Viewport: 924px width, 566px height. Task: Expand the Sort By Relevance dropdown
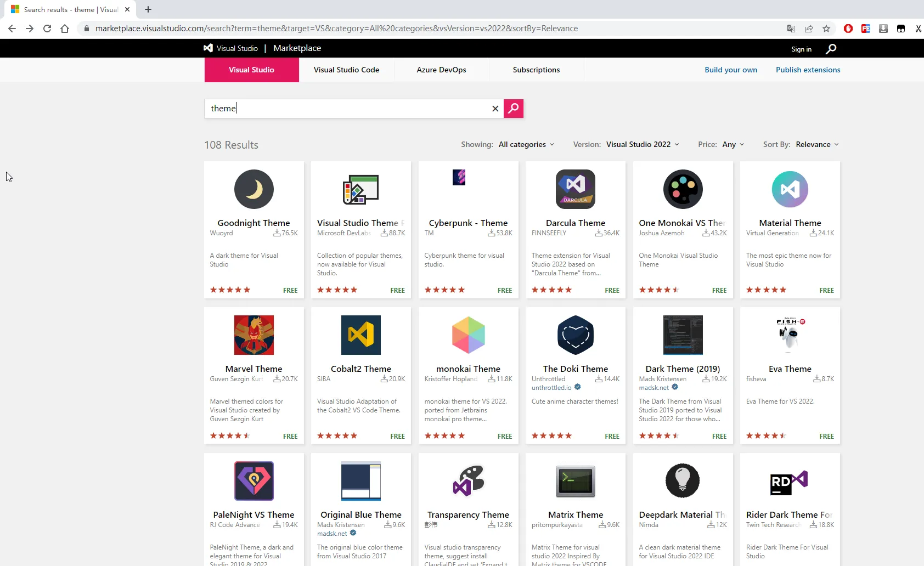point(817,144)
